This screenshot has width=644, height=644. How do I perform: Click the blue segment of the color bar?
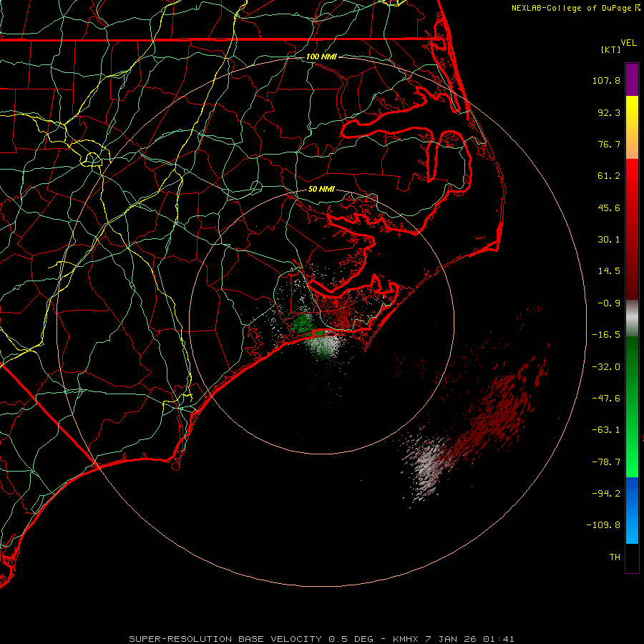632,510
